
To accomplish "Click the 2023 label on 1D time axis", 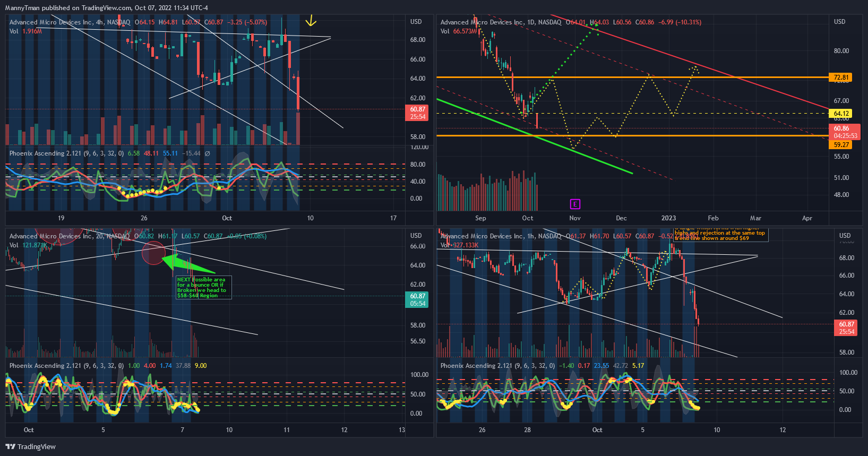I will point(668,218).
